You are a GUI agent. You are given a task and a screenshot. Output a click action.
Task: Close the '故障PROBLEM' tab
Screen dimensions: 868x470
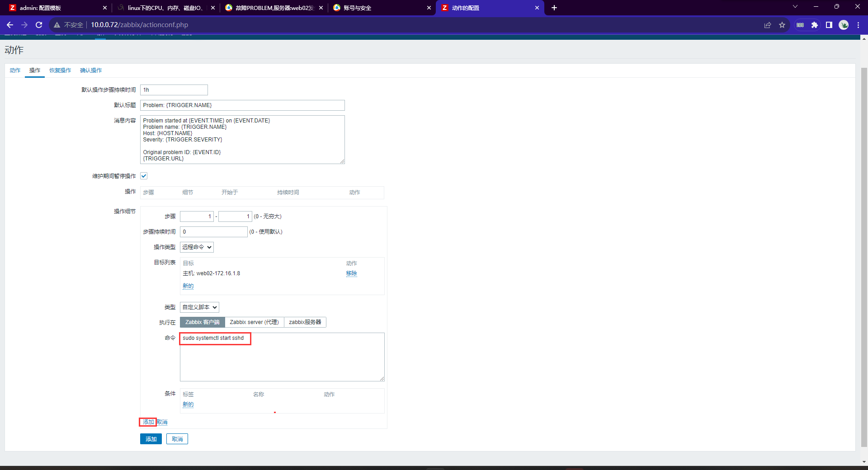(321, 8)
